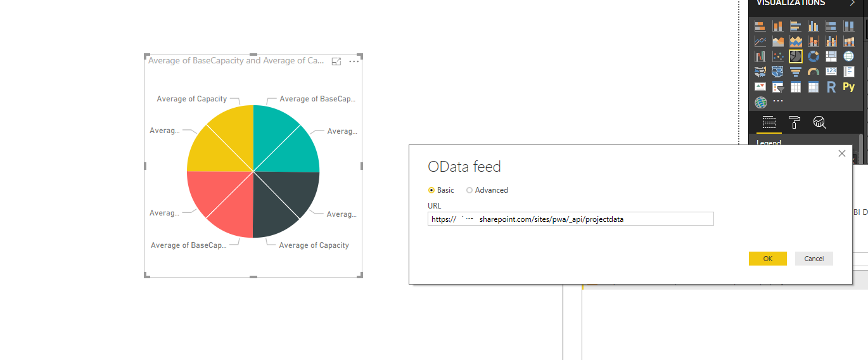The height and width of the screenshot is (360, 868).
Task: Open the Fields tab of Visualizations
Action: pyautogui.click(x=769, y=122)
